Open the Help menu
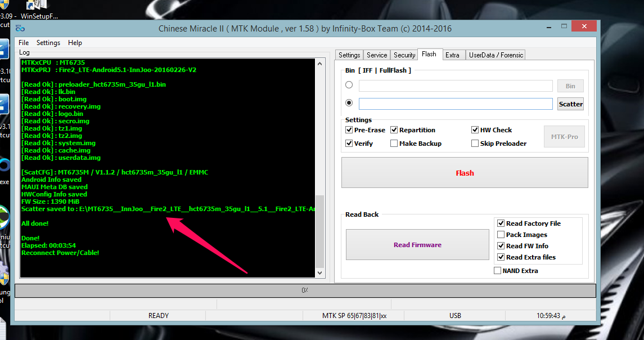 click(75, 43)
